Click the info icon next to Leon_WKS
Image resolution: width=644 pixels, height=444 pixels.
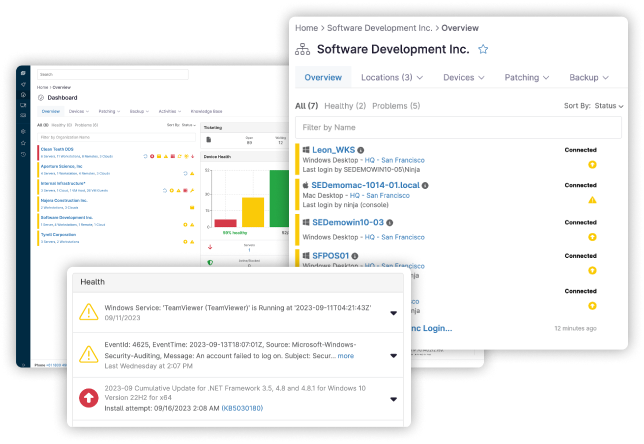(x=361, y=150)
